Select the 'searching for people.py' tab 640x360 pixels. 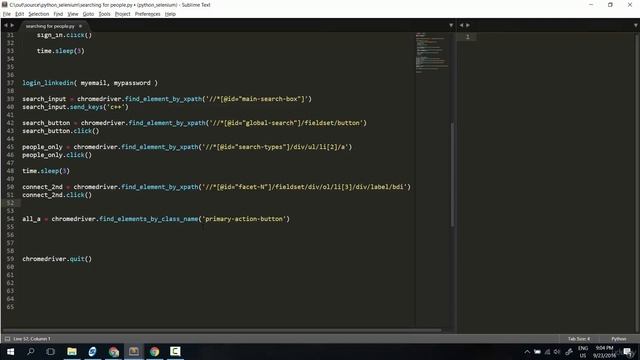click(50, 26)
